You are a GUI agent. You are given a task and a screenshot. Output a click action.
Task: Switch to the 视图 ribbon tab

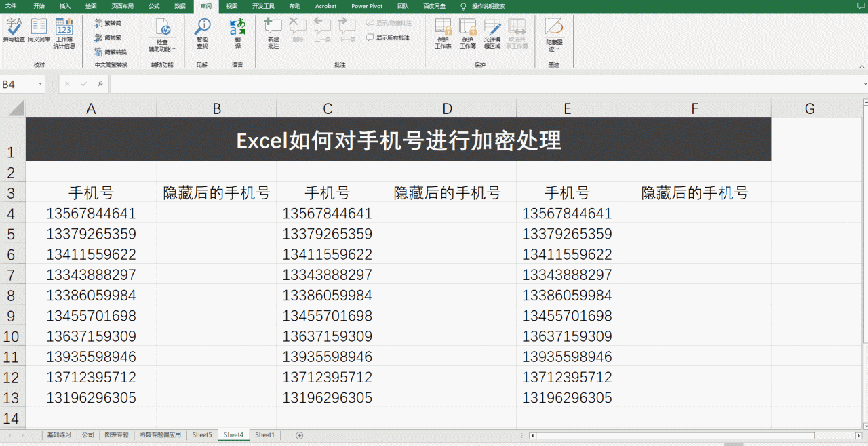pyautogui.click(x=232, y=6)
